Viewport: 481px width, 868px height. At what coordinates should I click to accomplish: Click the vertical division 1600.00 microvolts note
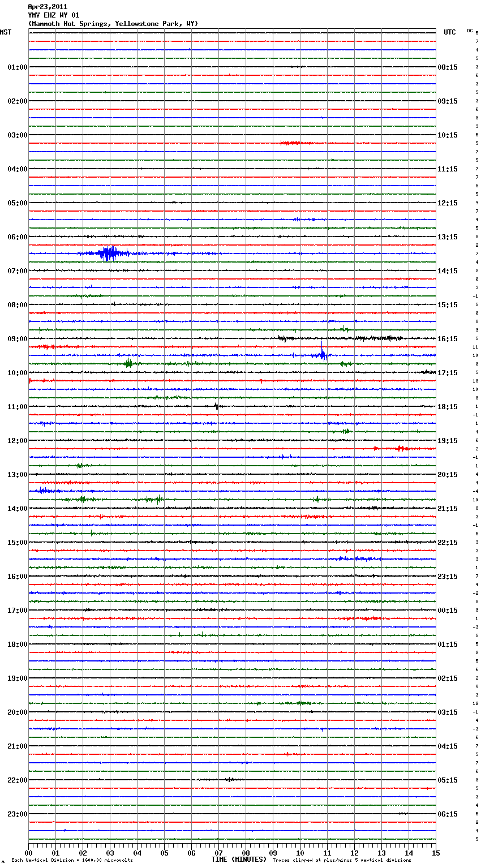[72, 860]
